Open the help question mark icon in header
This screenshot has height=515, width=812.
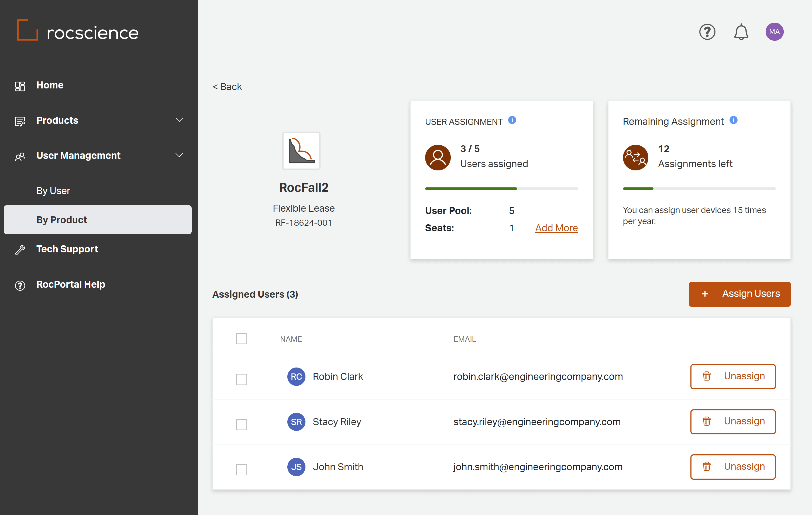707,32
